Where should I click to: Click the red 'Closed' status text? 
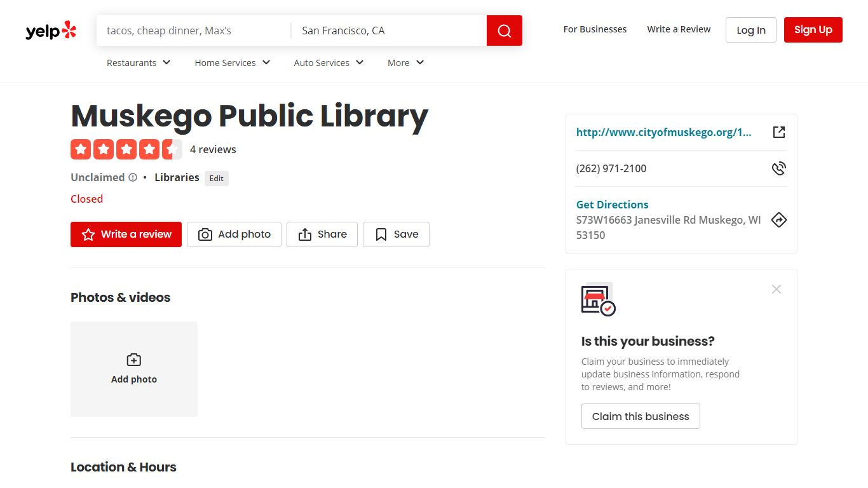coord(86,199)
